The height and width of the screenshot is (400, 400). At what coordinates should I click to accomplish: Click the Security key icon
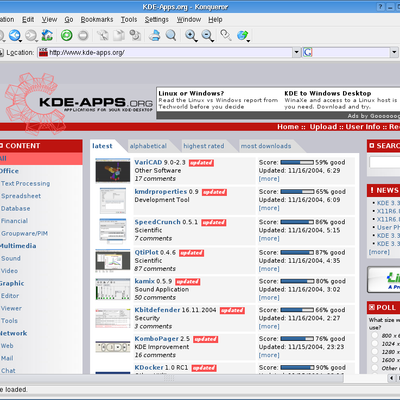pyautogui.click(x=226, y=35)
